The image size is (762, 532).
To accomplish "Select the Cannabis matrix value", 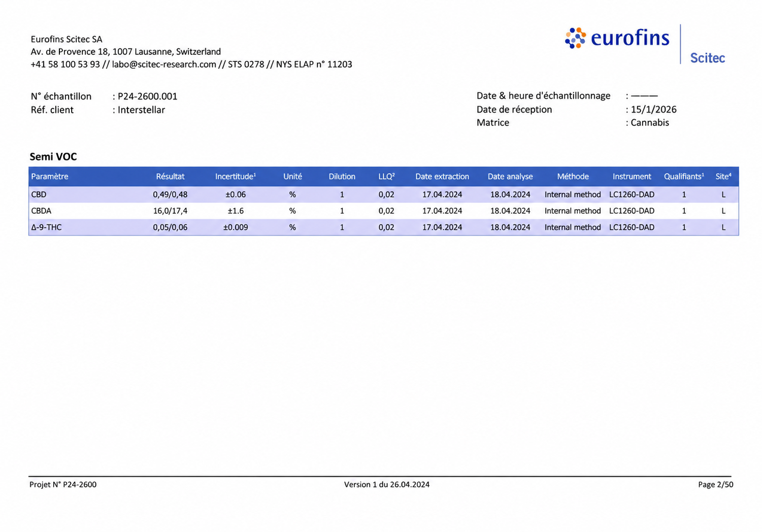I will [x=650, y=123].
